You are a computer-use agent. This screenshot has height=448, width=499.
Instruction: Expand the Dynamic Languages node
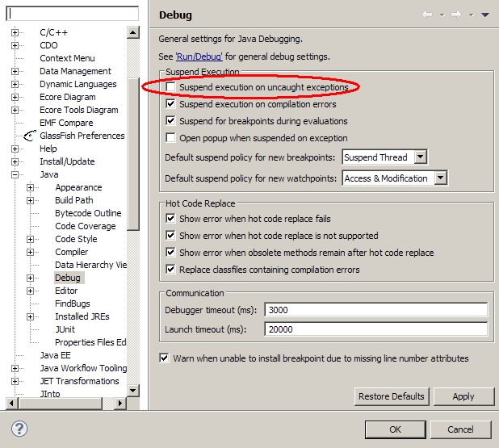15,84
